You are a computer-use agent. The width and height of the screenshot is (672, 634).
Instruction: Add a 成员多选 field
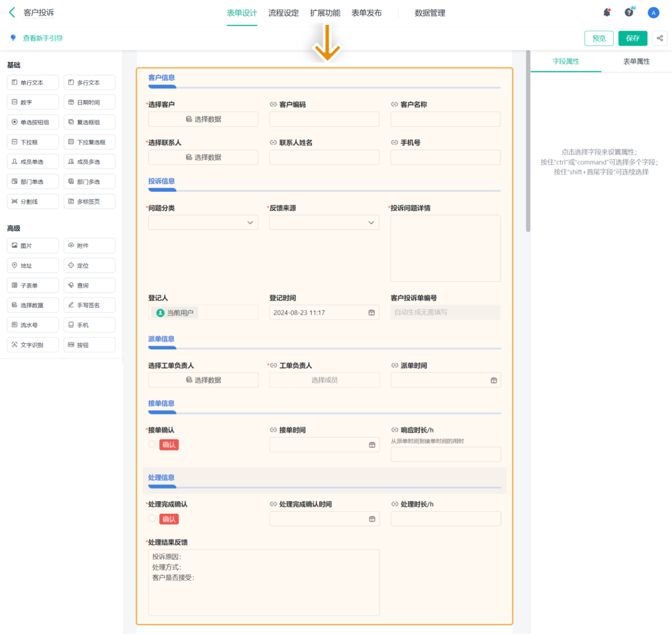pos(90,162)
